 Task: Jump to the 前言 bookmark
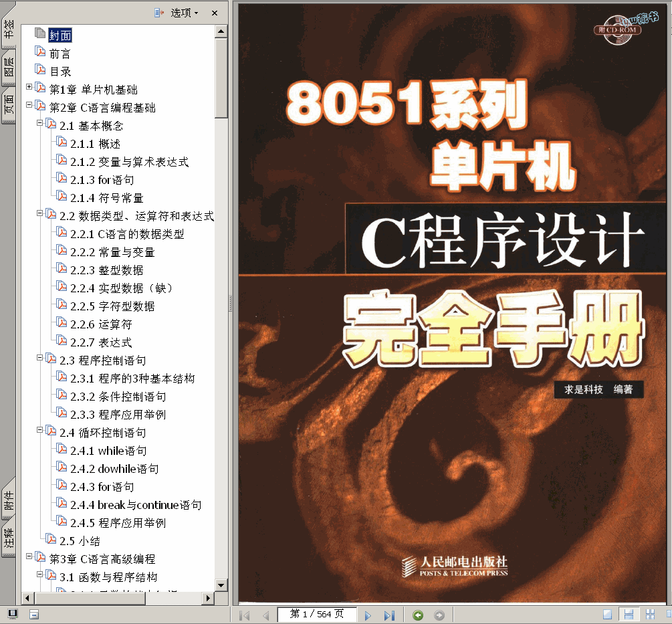[x=60, y=54]
